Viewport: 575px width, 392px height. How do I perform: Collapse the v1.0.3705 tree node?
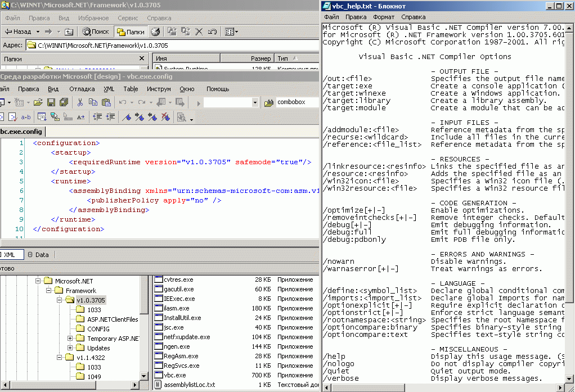point(60,300)
